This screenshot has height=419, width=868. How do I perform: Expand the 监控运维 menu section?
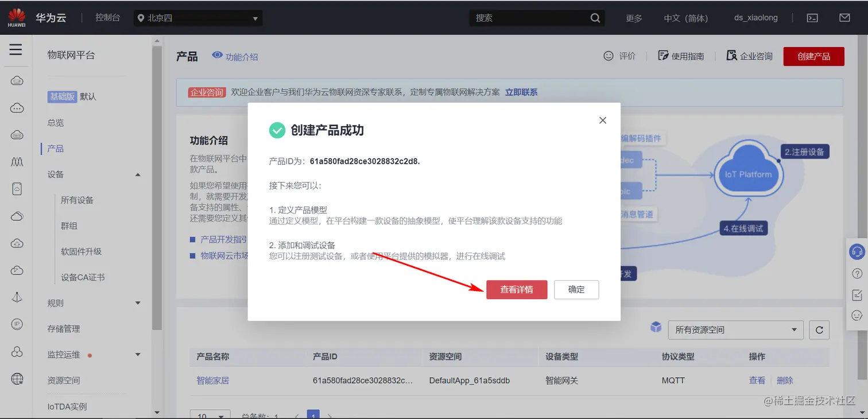138,355
